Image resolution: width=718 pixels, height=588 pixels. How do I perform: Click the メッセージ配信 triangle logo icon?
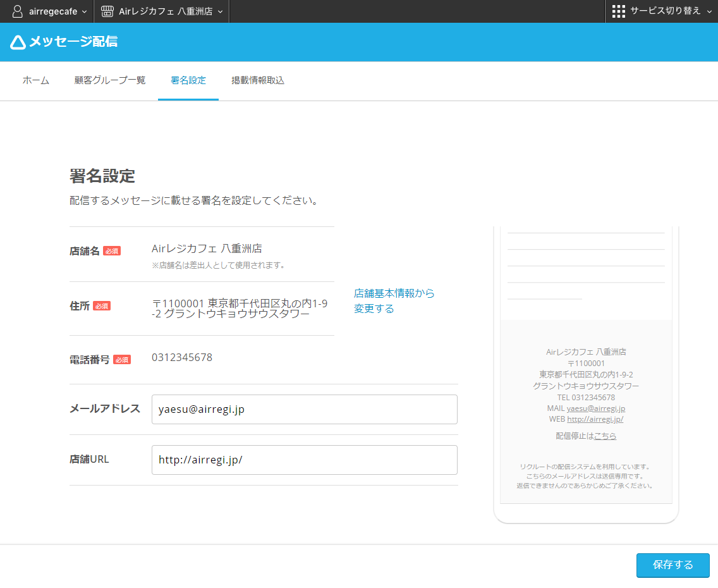click(x=18, y=42)
